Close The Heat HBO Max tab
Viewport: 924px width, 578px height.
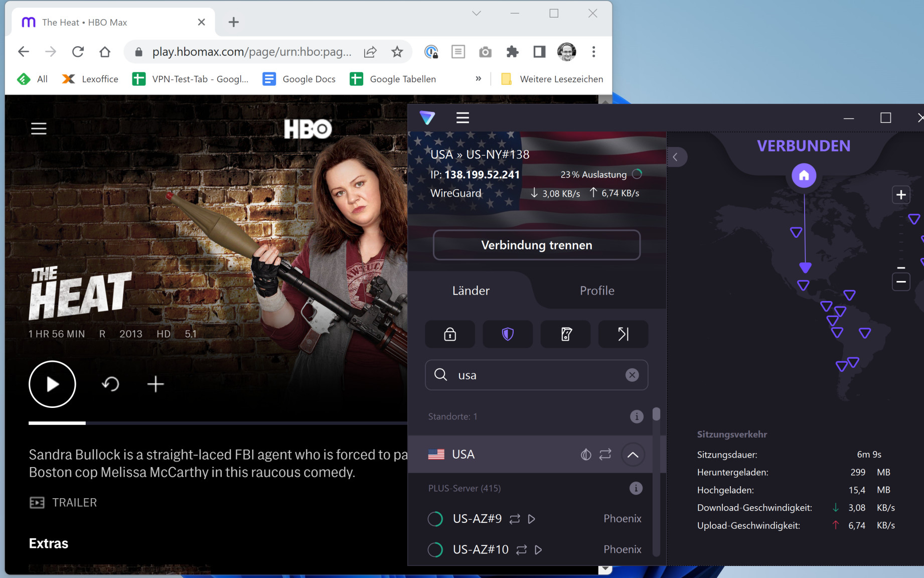point(201,22)
